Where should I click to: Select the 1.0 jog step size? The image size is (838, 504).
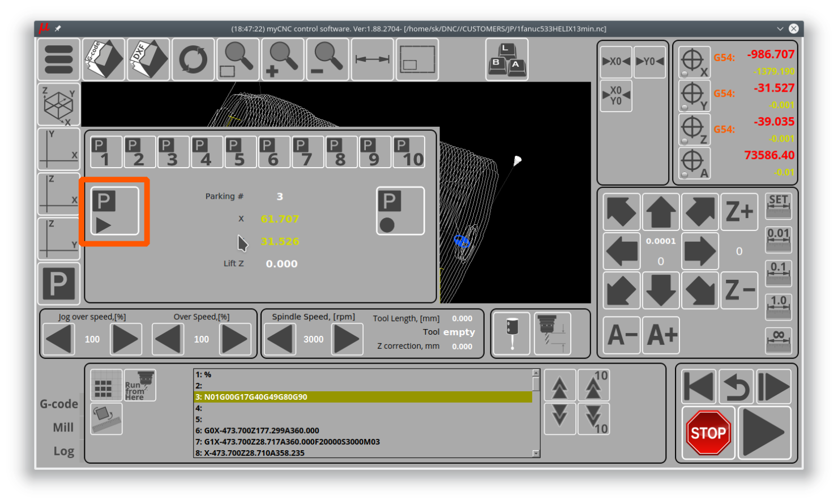click(x=779, y=306)
